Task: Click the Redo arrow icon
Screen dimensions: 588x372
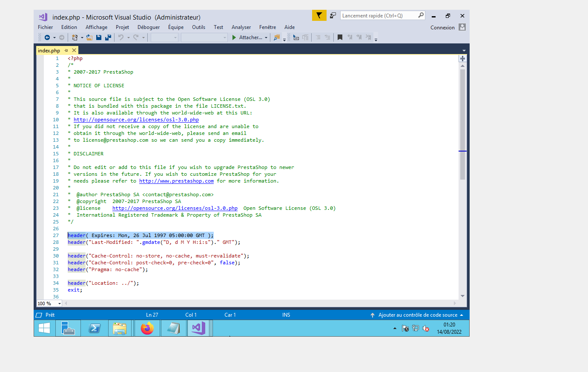Action: (x=136, y=37)
